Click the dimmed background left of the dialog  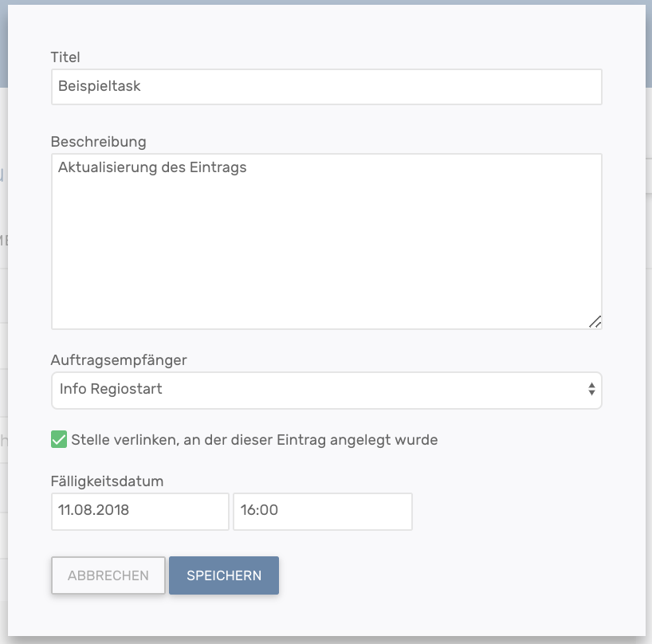[3, 319]
